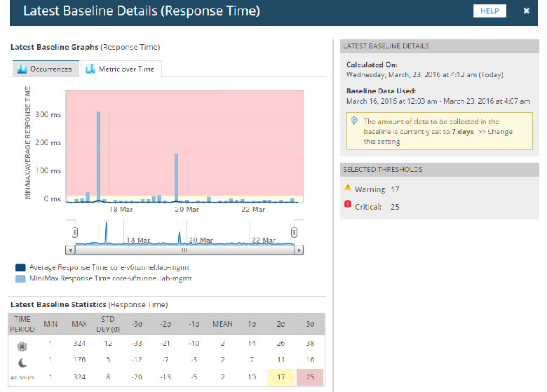Click the Metric over Time chart icon
547x392 pixels.
(x=90, y=69)
